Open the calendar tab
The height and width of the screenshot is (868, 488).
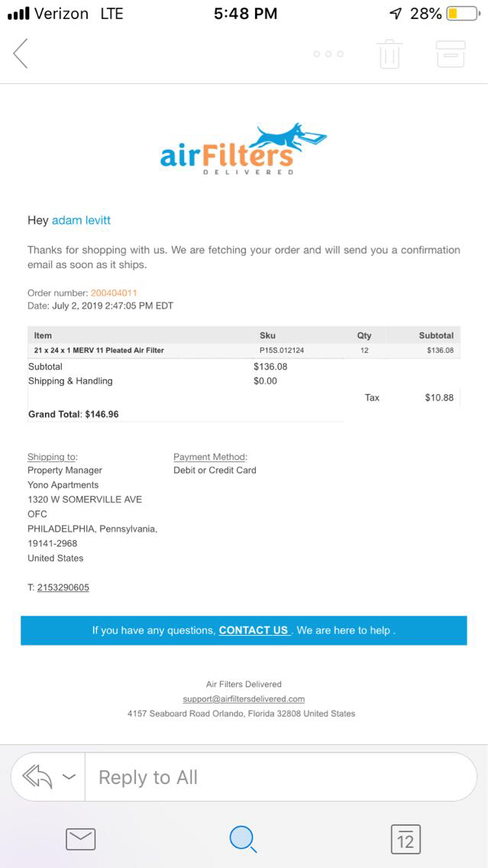(x=406, y=839)
